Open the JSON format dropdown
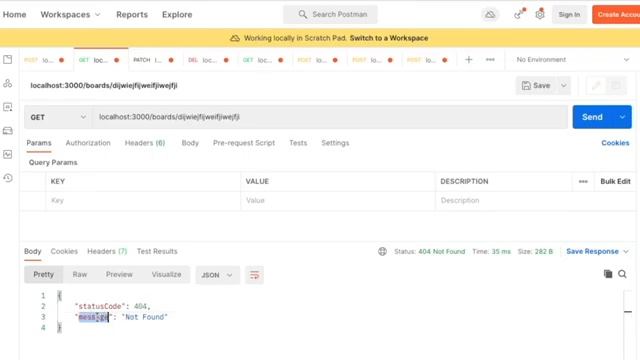The height and width of the screenshot is (360, 640). [x=217, y=275]
